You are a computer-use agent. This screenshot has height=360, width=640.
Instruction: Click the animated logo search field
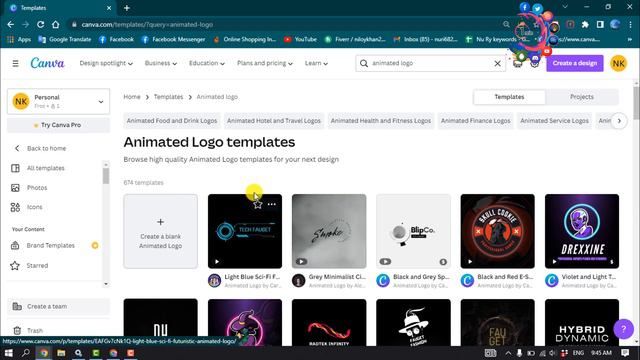click(x=430, y=63)
